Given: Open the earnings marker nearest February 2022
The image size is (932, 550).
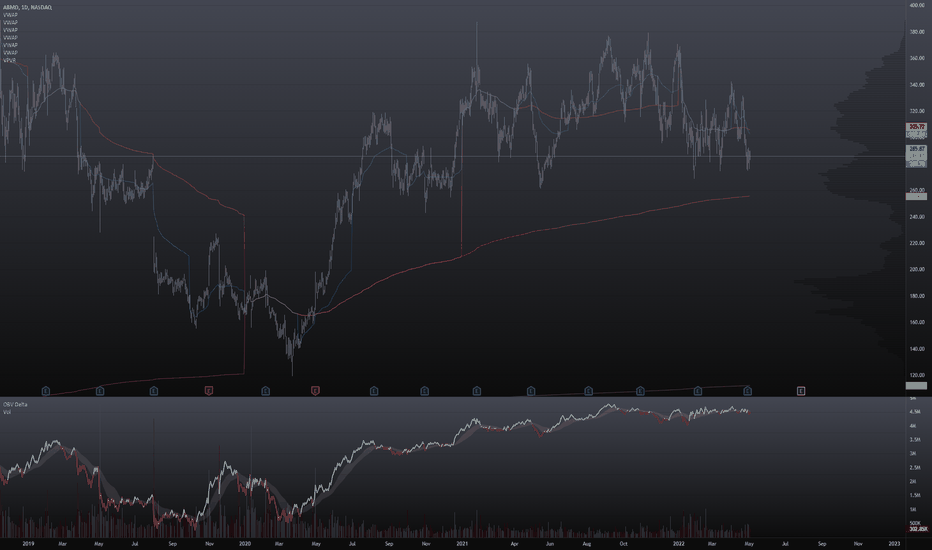Looking at the screenshot, I should point(698,391).
